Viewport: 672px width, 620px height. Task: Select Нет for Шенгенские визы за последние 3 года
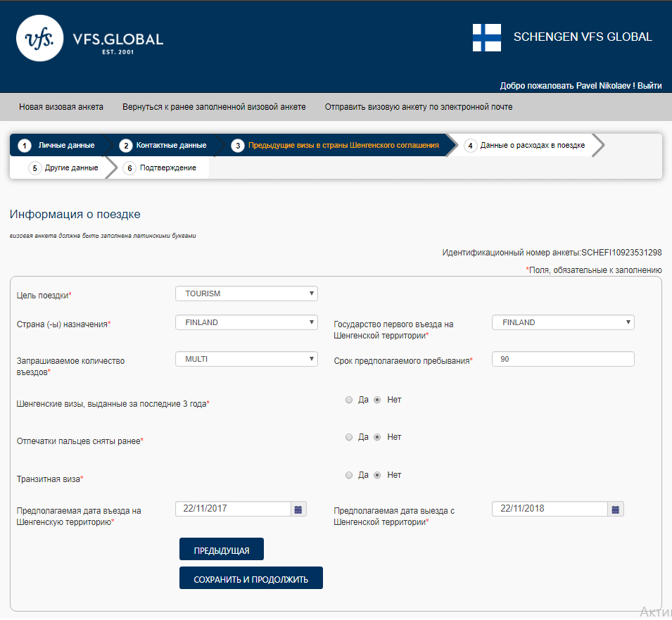(377, 400)
